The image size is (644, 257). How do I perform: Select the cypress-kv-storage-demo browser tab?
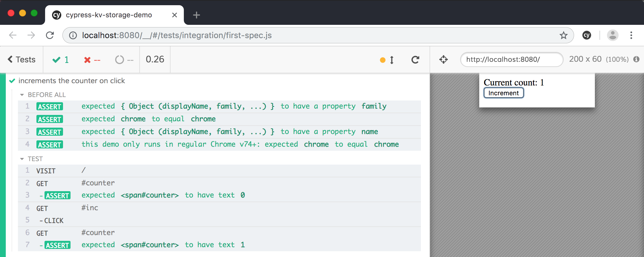[109, 15]
